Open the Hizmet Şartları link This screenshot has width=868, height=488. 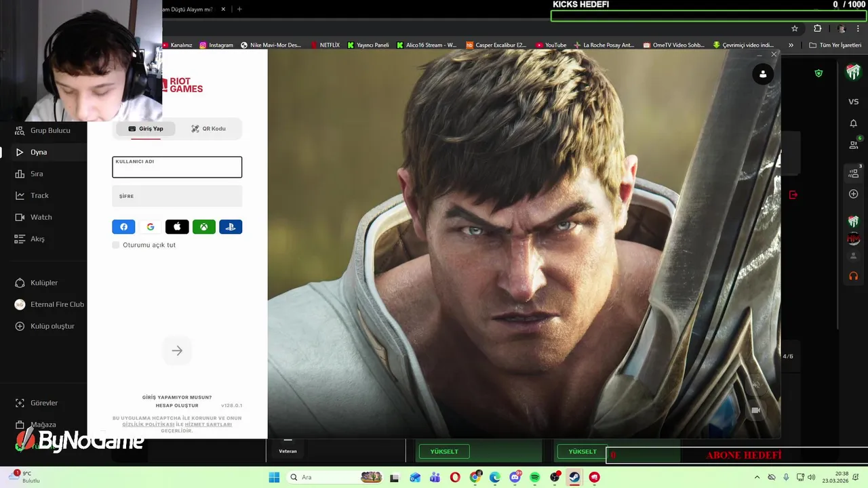point(208,424)
